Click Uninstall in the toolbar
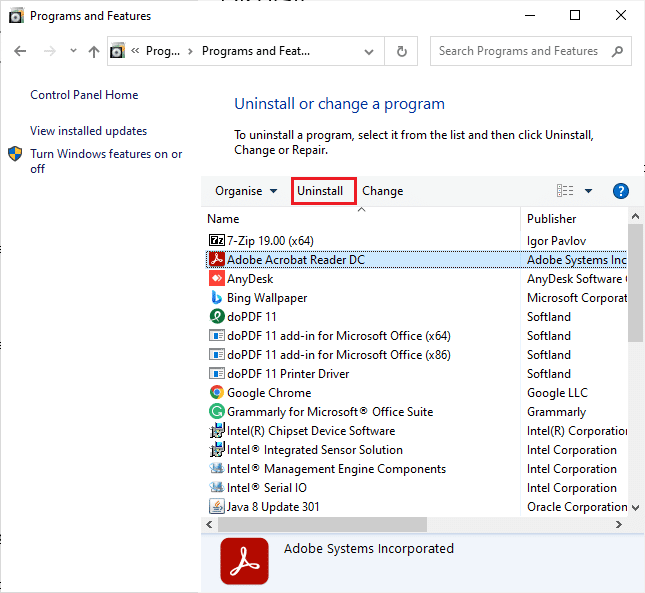The height and width of the screenshot is (593, 645). pyautogui.click(x=320, y=191)
